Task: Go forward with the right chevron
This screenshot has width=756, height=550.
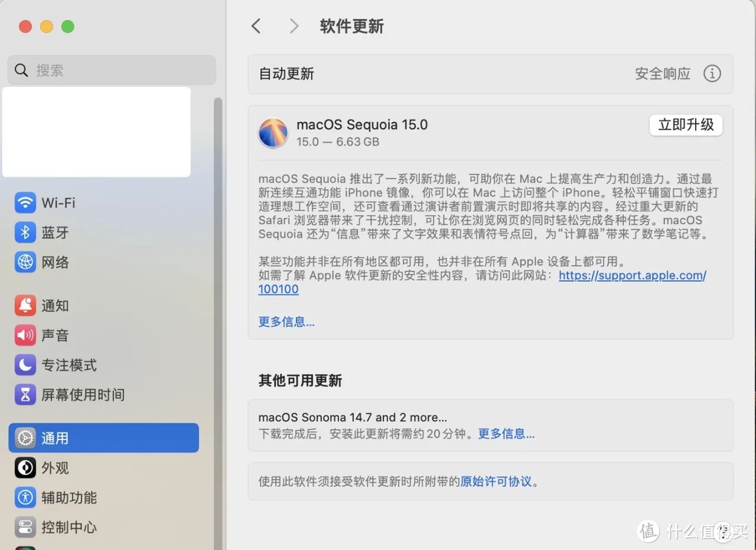Action: 293,26
